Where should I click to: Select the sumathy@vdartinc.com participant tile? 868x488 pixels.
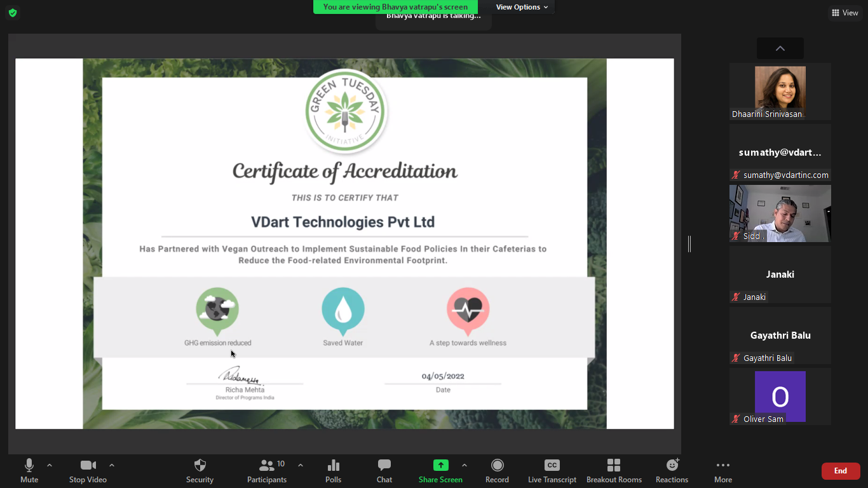pos(780,152)
